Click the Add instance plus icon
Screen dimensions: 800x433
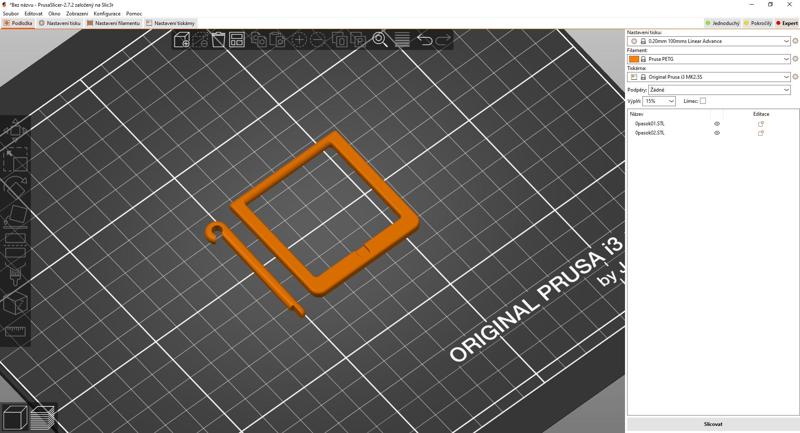coord(299,40)
